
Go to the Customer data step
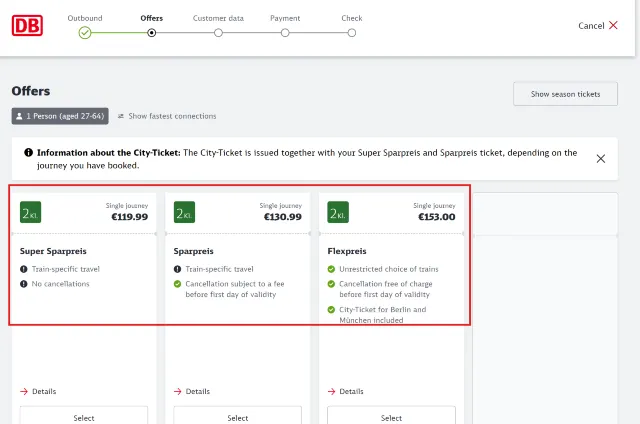point(218,32)
